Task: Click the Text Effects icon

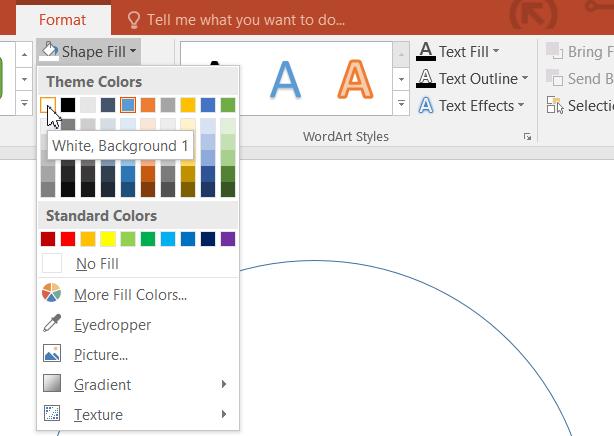Action: (426, 104)
